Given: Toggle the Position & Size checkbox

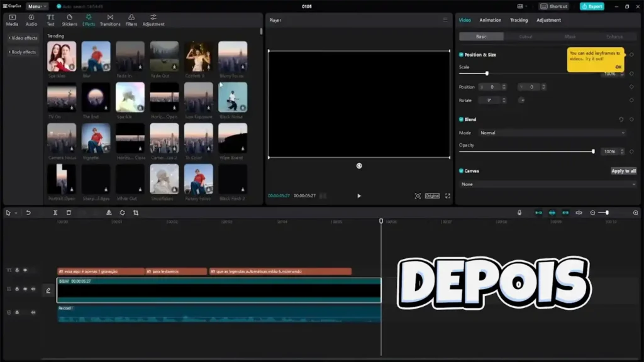Looking at the screenshot, I should (461, 55).
